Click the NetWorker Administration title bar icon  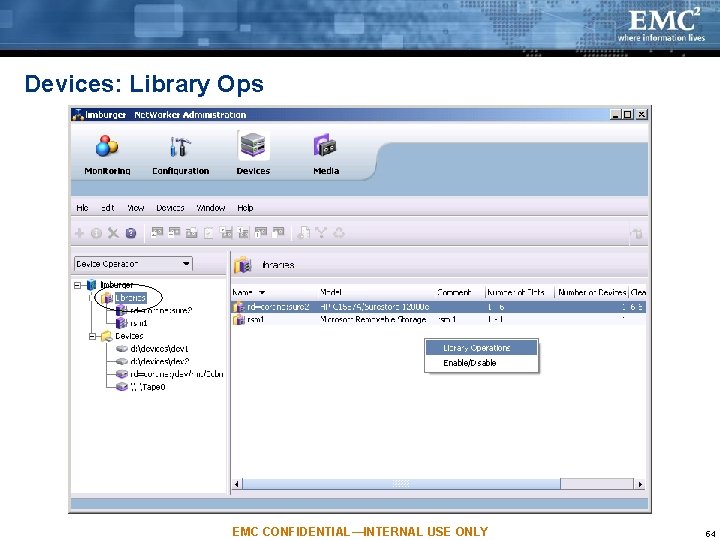(78, 115)
